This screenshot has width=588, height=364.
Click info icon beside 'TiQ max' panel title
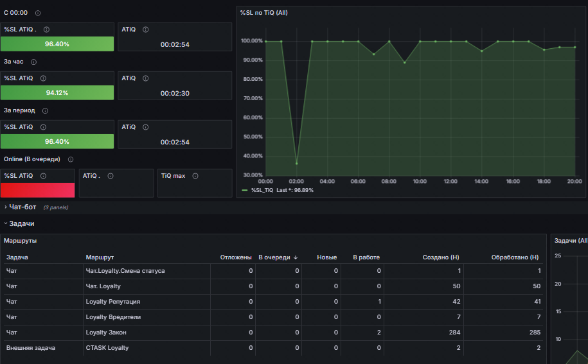click(195, 176)
